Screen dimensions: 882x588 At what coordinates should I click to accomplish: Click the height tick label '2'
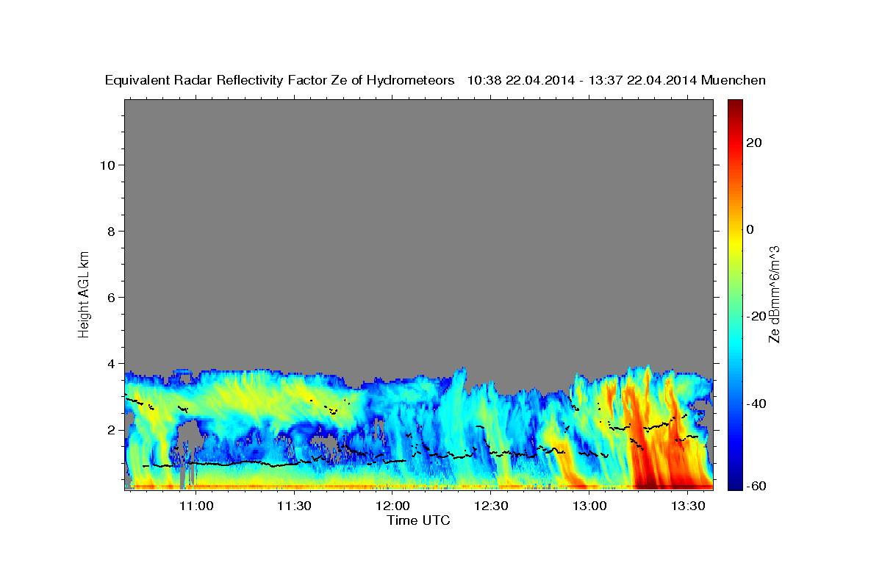(x=110, y=429)
